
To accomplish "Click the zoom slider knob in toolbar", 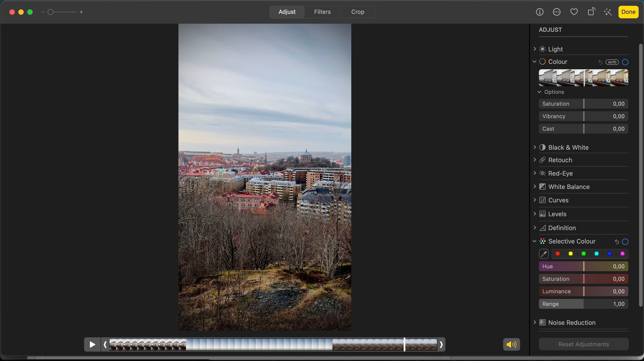I will [x=51, y=12].
